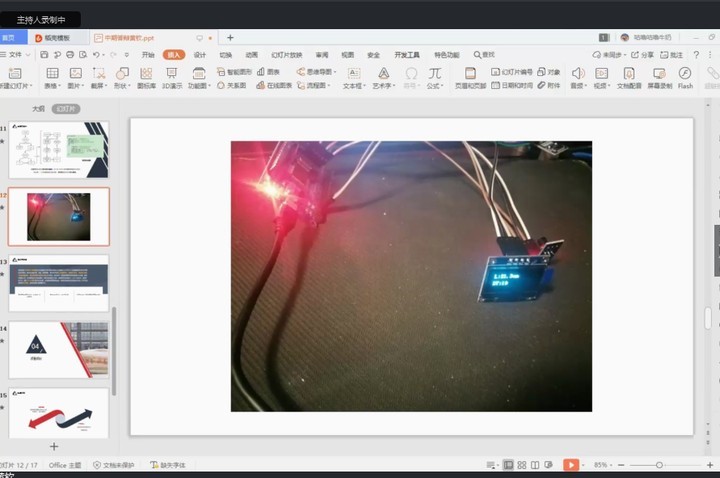The height and width of the screenshot is (478, 720).
Task: Click the 图标库 icon library button
Action: coord(146,77)
